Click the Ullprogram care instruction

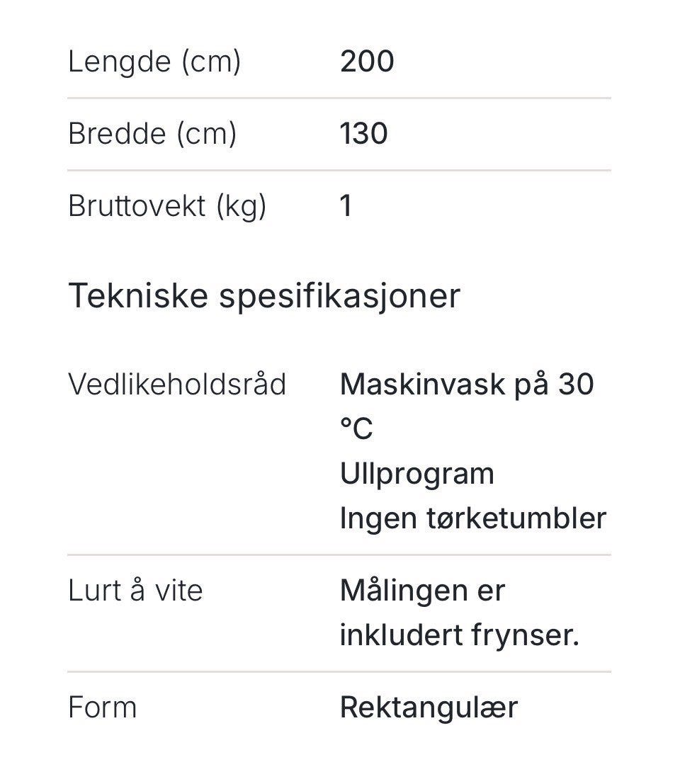[417, 474]
